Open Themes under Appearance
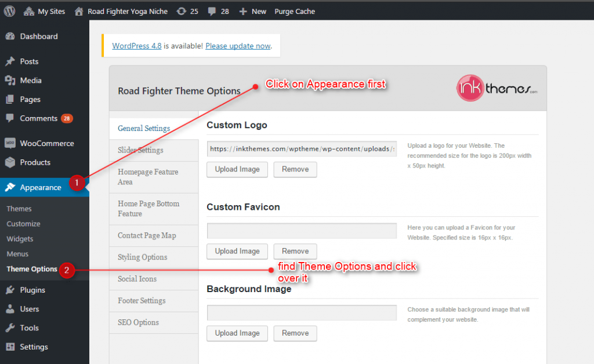The width and height of the screenshot is (594, 364). pyautogui.click(x=19, y=209)
